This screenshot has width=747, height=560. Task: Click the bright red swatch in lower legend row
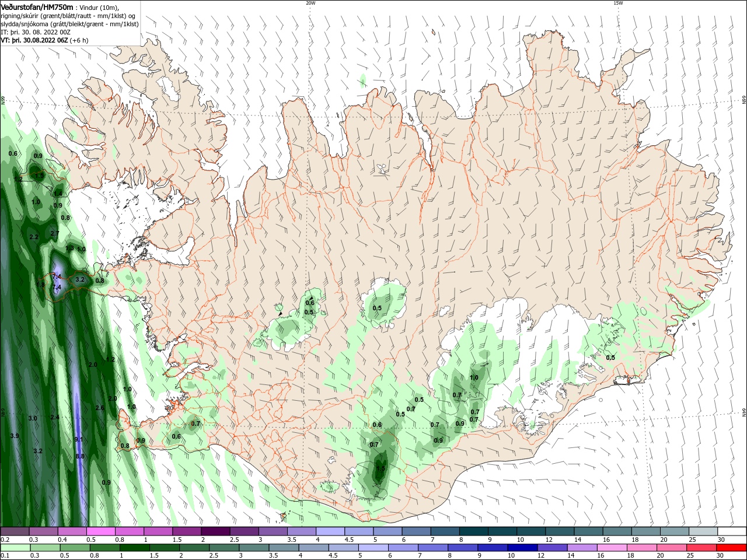click(x=732, y=548)
